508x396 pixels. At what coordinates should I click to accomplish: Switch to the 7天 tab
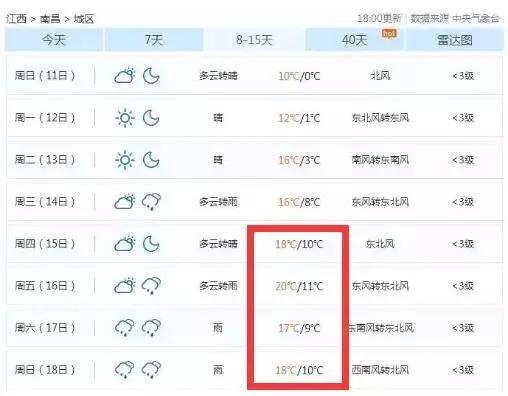154,40
